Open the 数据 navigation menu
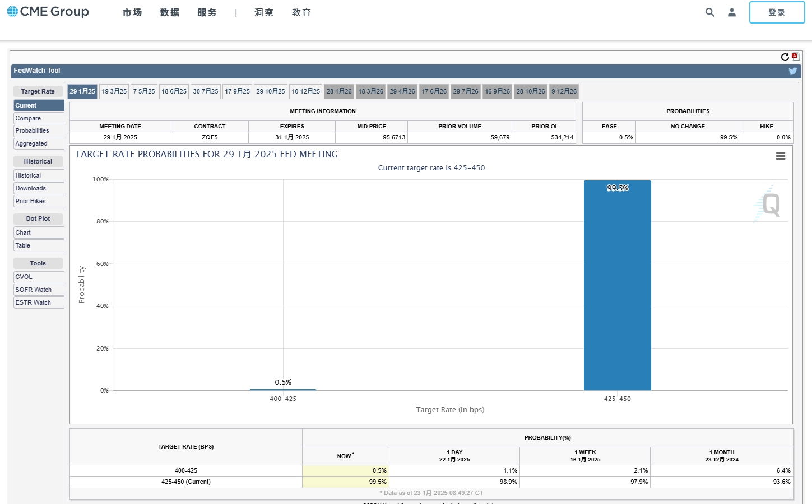The height and width of the screenshot is (504, 812). pyautogui.click(x=170, y=12)
